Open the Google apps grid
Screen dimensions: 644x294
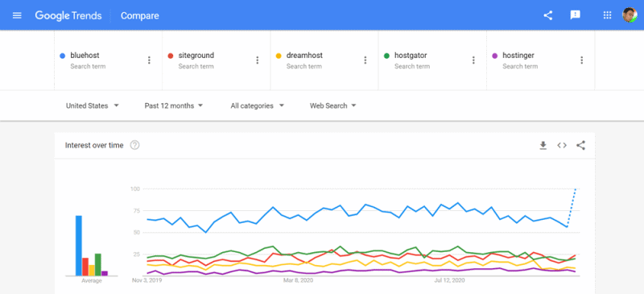[607, 15]
